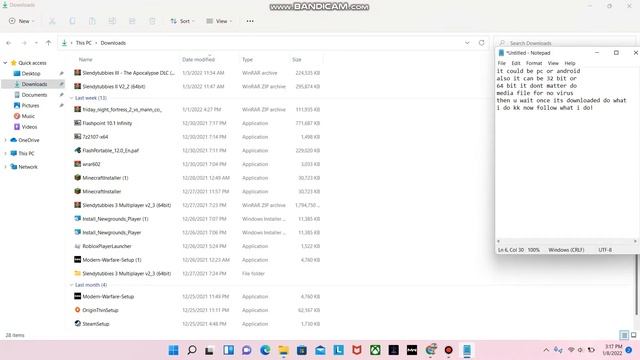This screenshot has width=640, height=360.
Task: Click the Cut icon in Explorer toolbar
Action: pos(52,21)
